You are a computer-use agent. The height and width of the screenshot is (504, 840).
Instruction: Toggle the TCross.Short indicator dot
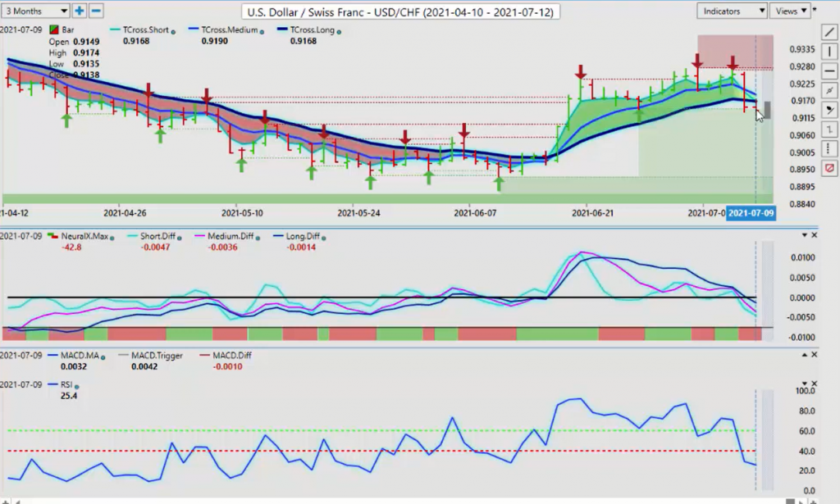[x=173, y=32]
